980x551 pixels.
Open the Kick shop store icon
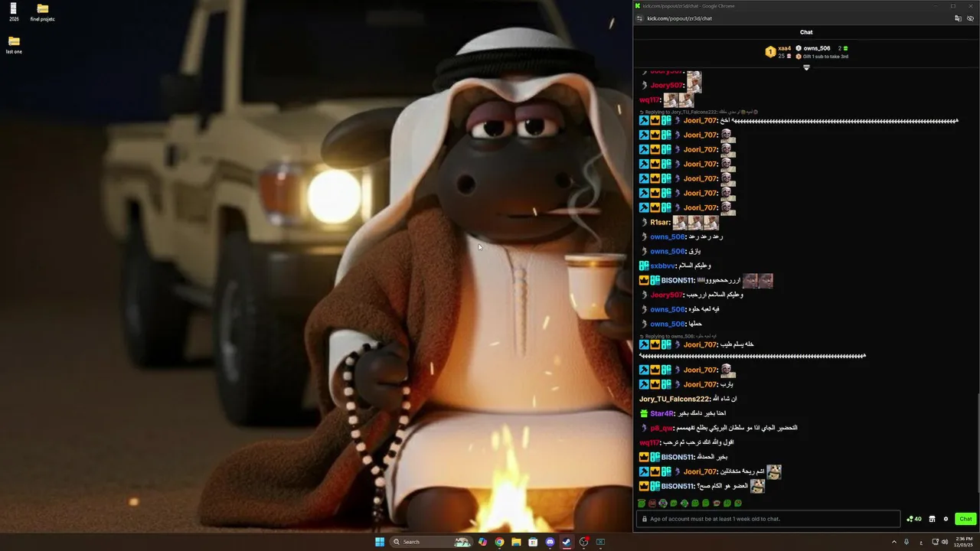point(932,519)
